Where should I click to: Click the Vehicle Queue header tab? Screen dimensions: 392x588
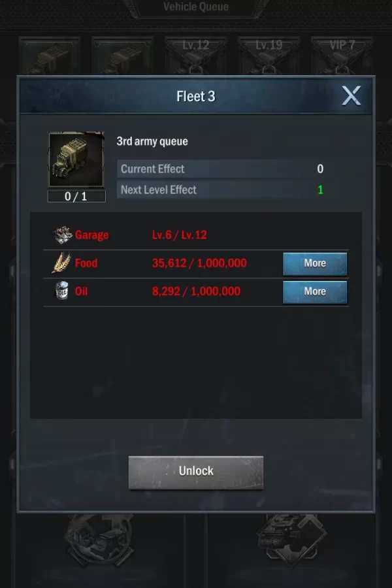[196, 7]
